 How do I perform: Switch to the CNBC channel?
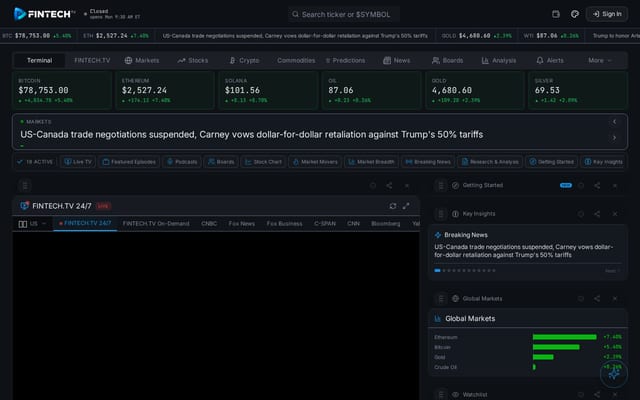[209, 224]
